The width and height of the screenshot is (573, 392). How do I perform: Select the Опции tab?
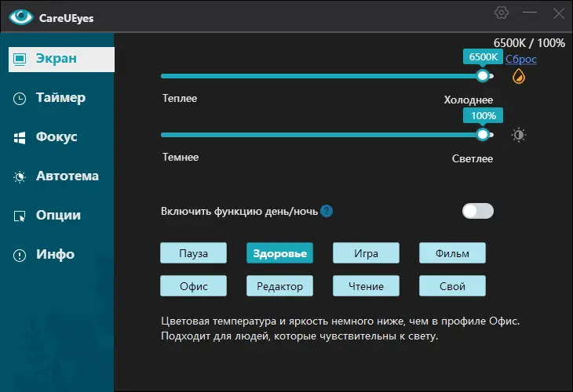point(58,216)
